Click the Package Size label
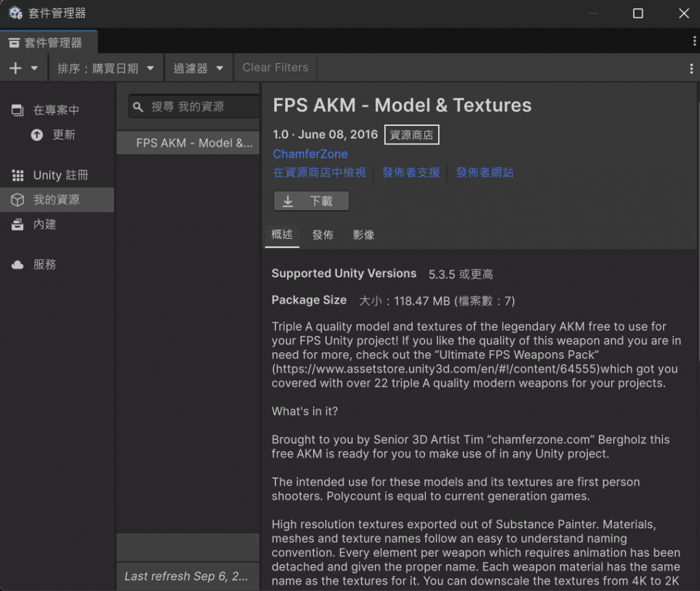The height and width of the screenshot is (591, 700). click(309, 300)
